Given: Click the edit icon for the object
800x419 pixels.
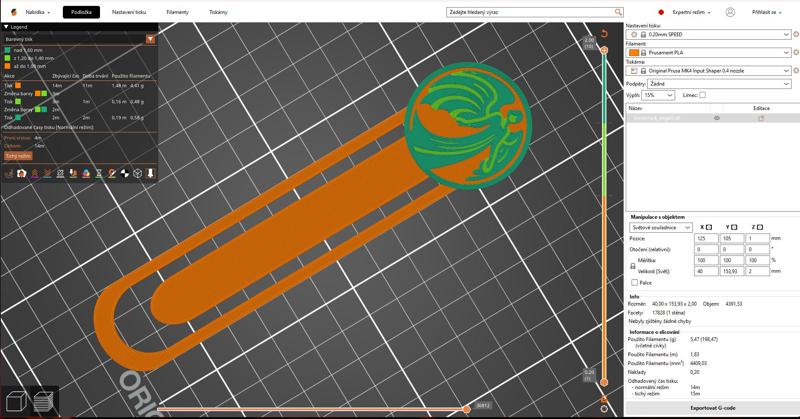Looking at the screenshot, I should pos(761,118).
